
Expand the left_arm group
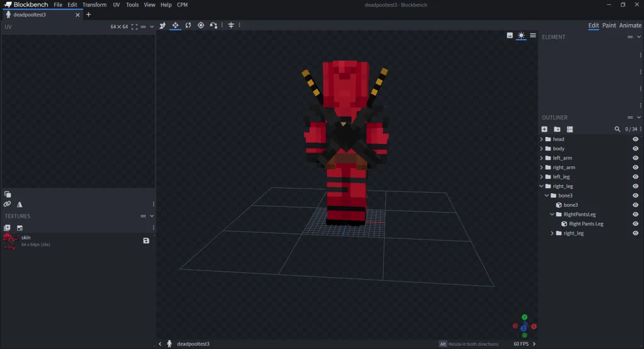[541, 158]
